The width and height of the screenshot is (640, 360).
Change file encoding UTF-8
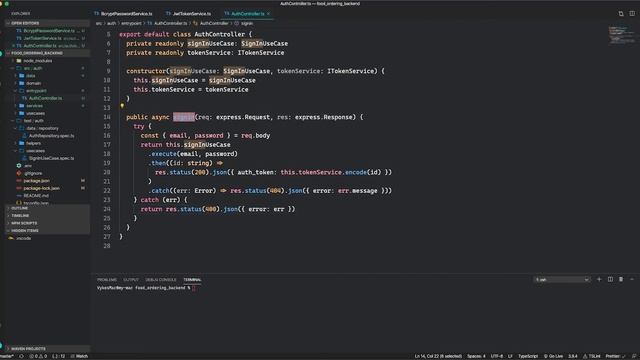pos(497,356)
